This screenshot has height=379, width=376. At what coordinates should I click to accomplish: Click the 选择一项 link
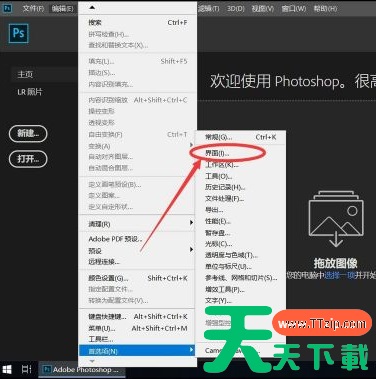pos(339,276)
